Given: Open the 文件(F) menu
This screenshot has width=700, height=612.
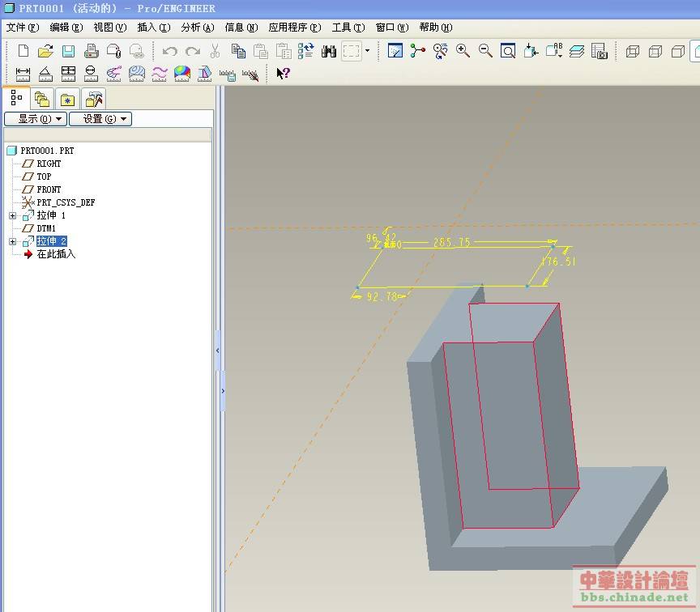Looking at the screenshot, I should (x=22, y=28).
